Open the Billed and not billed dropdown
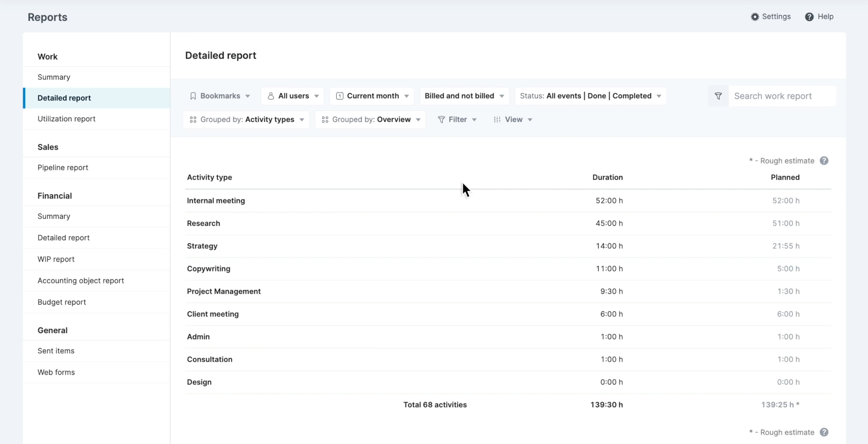The width and height of the screenshot is (868, 444). tap(464, 96)
